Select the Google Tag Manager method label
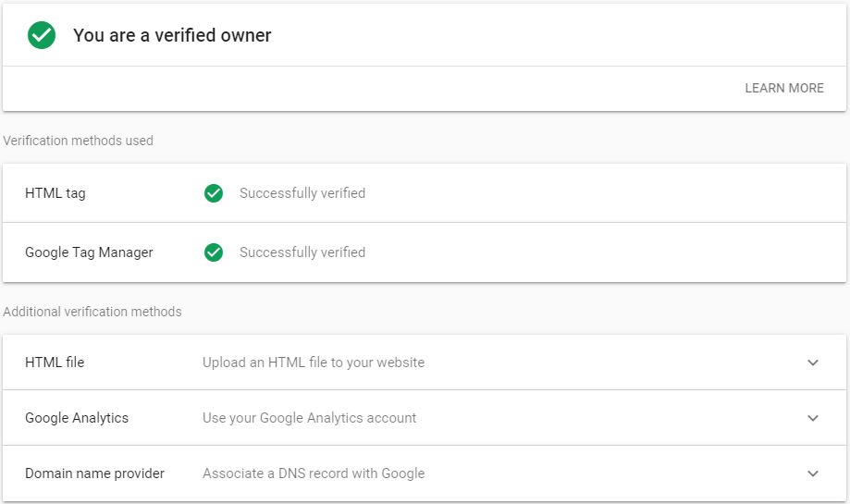The width and height of the screenshot is (850, 504). tap(89, 252)
